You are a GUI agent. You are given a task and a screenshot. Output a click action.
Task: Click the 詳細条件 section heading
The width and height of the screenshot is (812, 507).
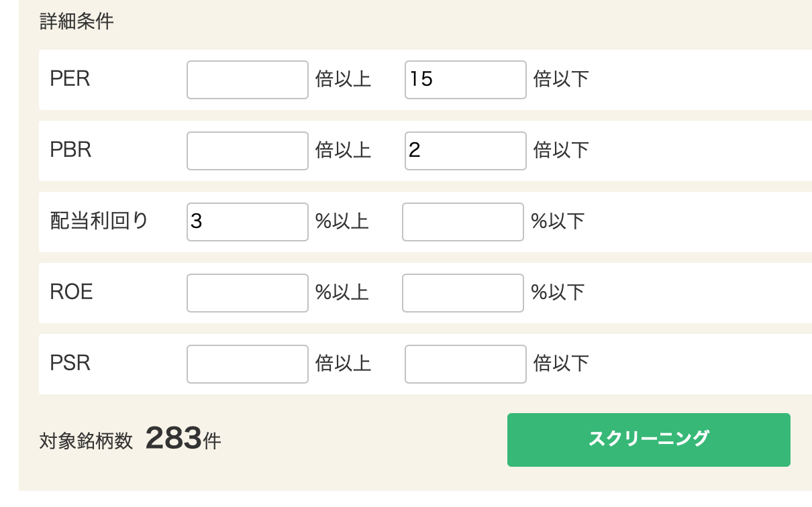77,21
